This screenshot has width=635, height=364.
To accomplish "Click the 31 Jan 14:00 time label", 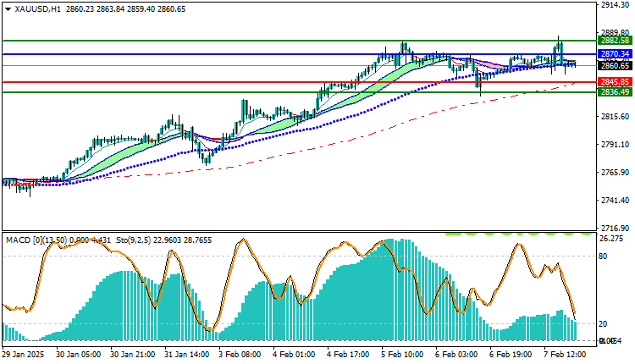I will click(x=187, y=355).
